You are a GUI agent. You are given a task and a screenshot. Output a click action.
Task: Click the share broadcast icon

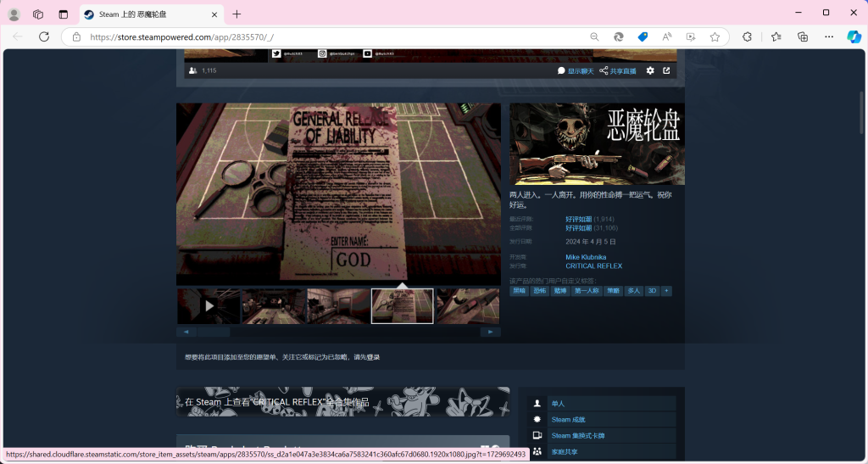pyautogui.click(x=604, y=71)
